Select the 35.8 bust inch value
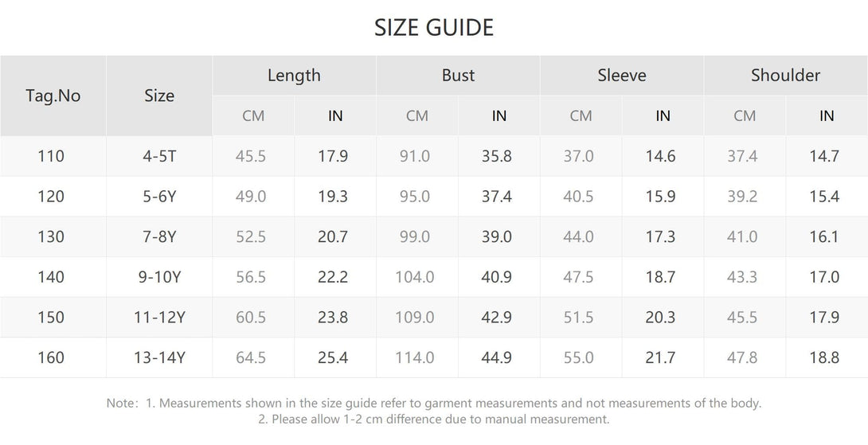Screen dimensions: 868x445 pos(497,156)
